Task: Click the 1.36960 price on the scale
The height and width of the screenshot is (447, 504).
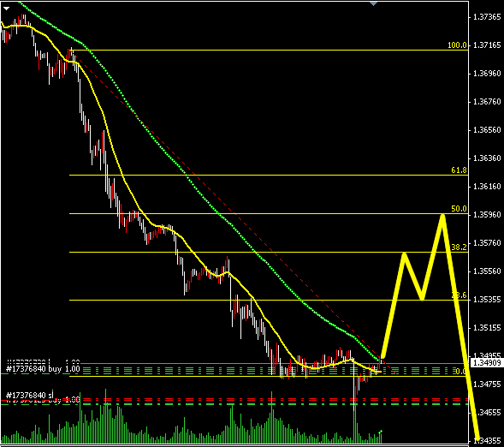Action: (487, 74)
